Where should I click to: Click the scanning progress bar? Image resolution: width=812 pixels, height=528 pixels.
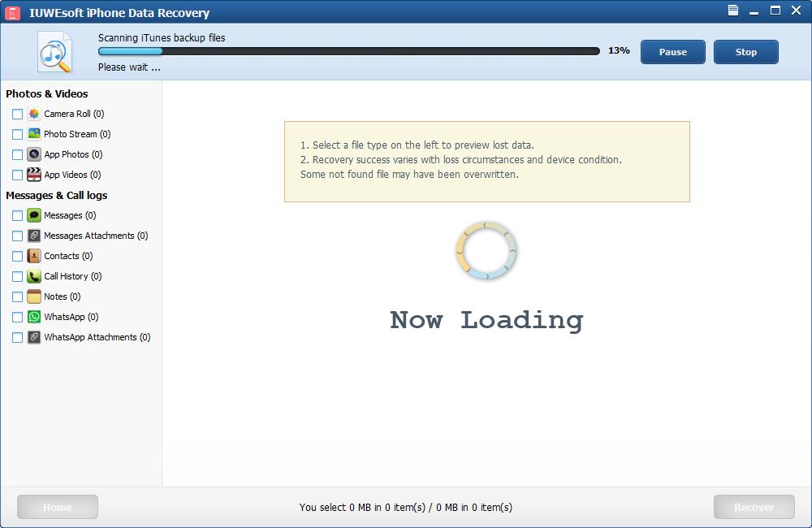(349, 51)
